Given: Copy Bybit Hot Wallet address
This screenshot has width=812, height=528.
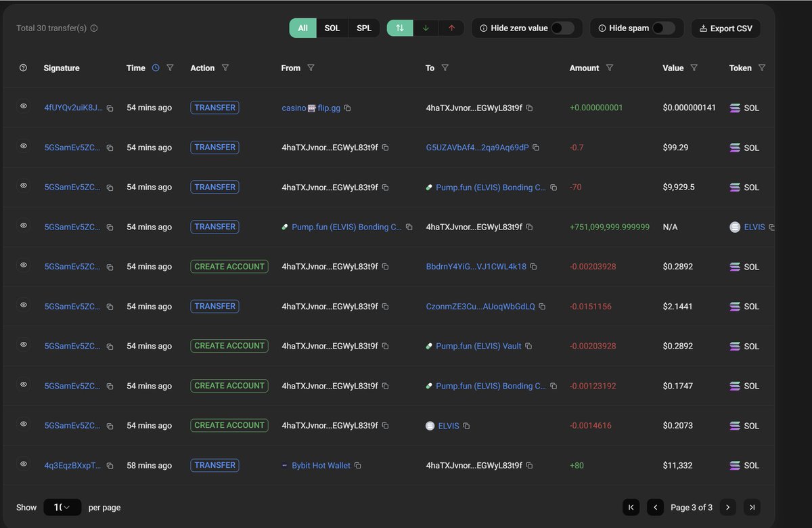Looking at the screenshot, I should [357, 466].
